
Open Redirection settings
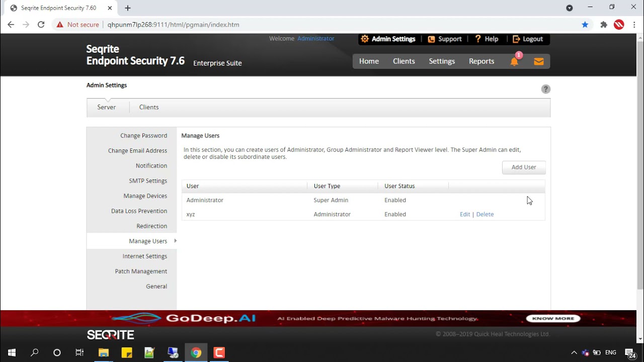152,226
